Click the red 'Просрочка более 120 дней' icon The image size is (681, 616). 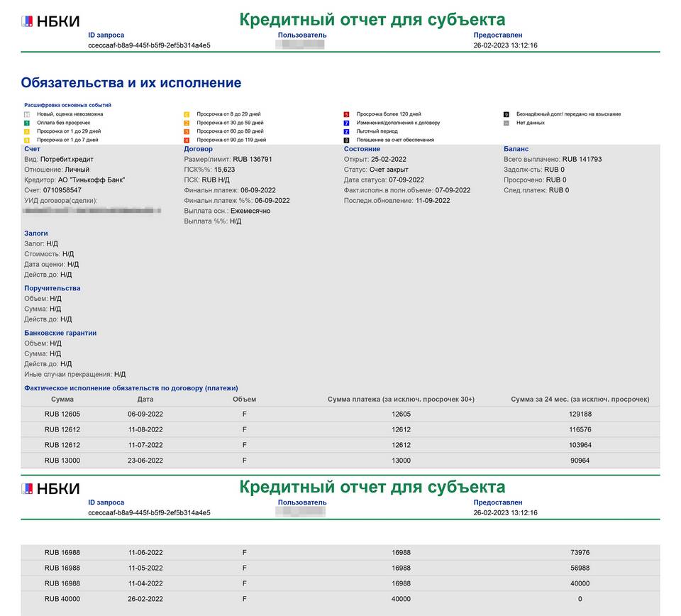pos(346,114)
